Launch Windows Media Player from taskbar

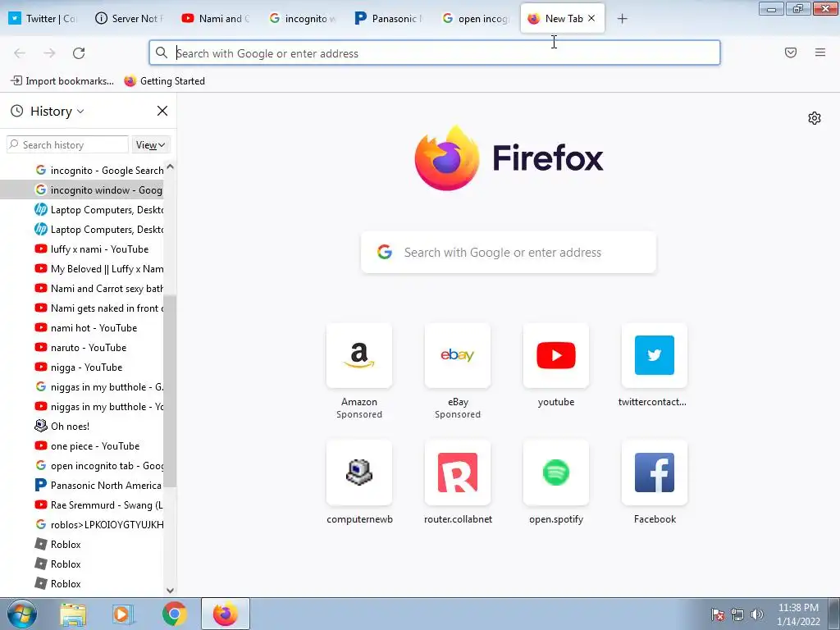click(122, 614)
